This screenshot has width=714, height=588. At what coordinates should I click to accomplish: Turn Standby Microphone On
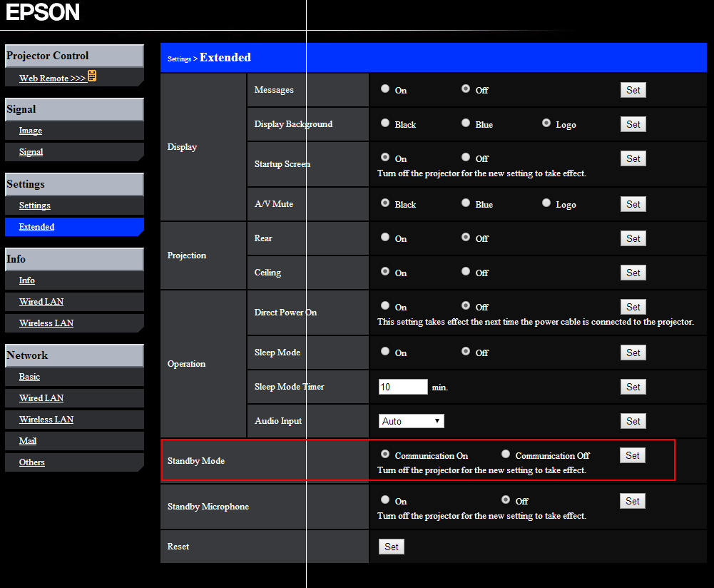(x=385, y=499)
